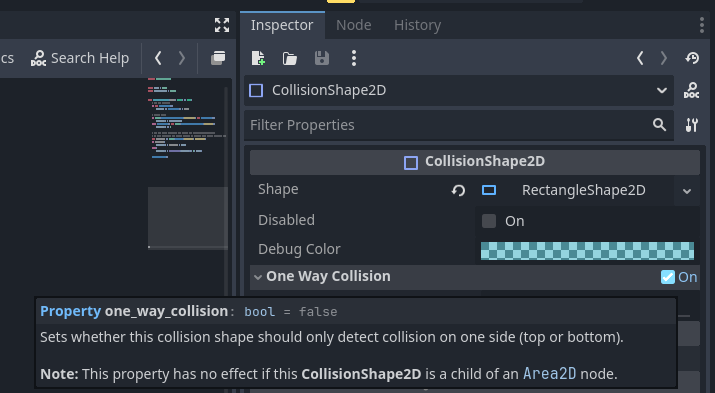Open the Debug Color picker
715x393 pixels.
[x=587, y=251]
